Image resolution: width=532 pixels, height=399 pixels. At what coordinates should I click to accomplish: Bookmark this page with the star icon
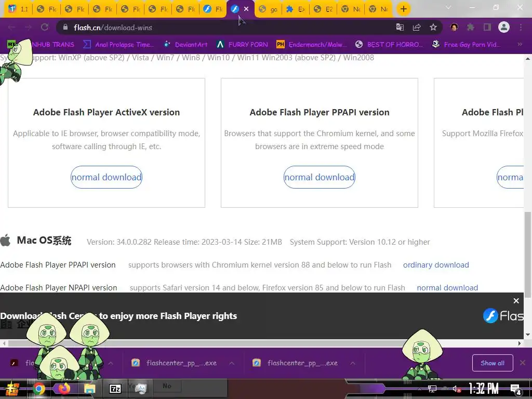click(433, 28)
